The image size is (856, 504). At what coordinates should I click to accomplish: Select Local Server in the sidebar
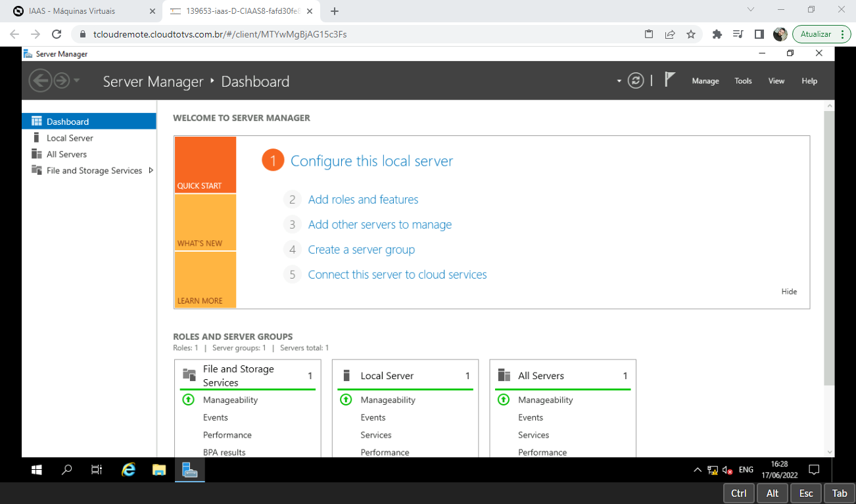pyautogui.click(x=89, y=138)
